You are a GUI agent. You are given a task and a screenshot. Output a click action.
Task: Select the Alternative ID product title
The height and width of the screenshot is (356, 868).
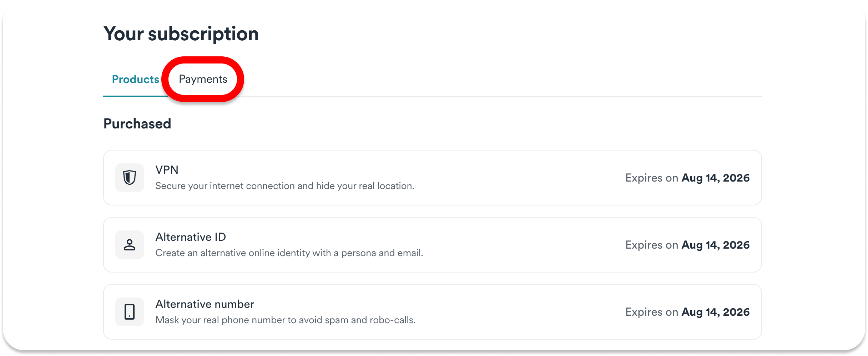coord(191,237)
